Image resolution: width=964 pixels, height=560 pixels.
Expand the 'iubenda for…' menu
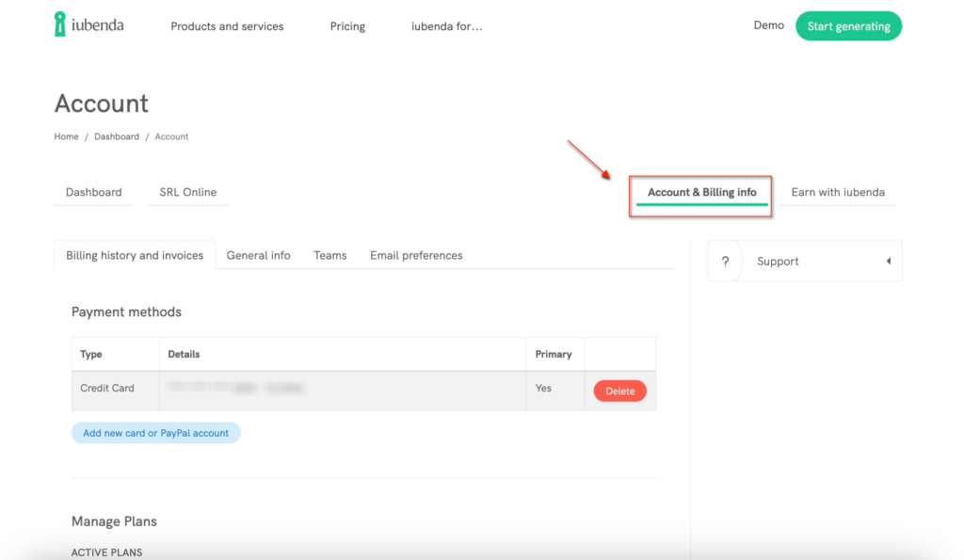point(446,26)
